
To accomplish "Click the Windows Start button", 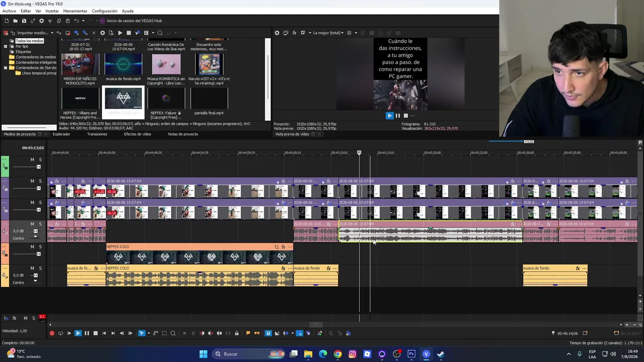I will click(x=203, y=354).
